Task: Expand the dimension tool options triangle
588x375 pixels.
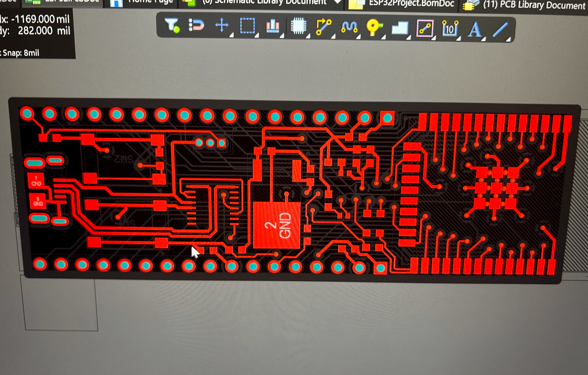Action: (x=458, y=39)
